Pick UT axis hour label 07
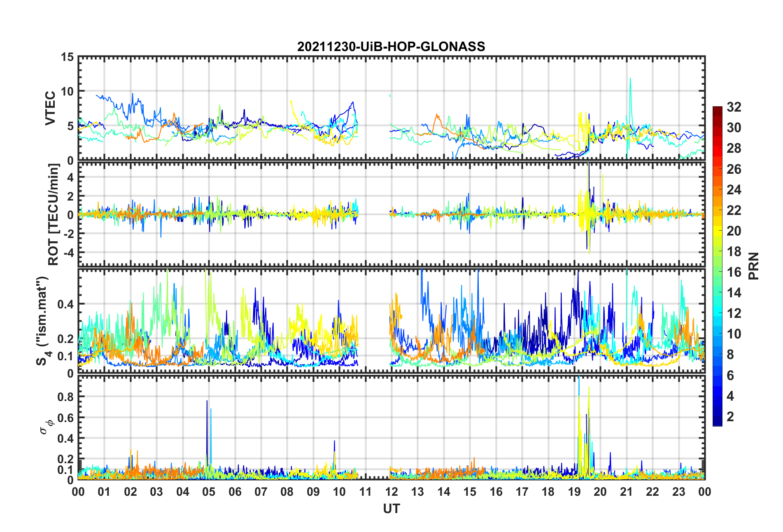This screenshot has width=783, height=532. (x=261, y=492)
